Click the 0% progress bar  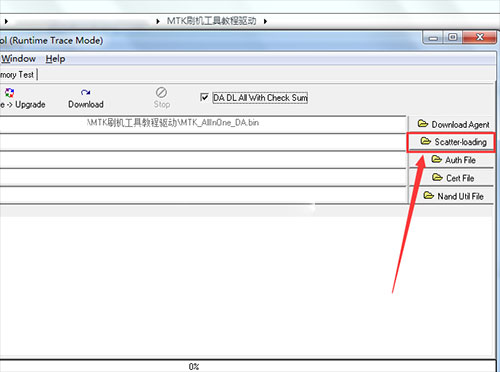click(248, 366)
